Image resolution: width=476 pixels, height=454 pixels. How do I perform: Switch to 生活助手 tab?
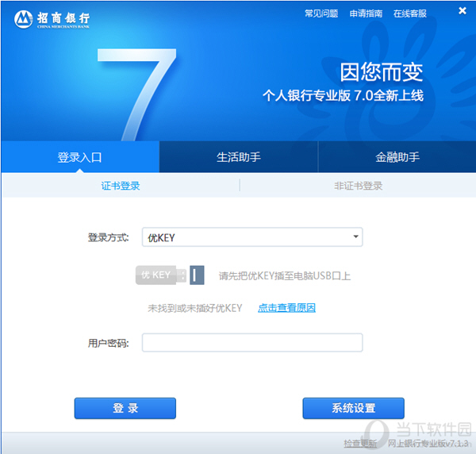239,156
